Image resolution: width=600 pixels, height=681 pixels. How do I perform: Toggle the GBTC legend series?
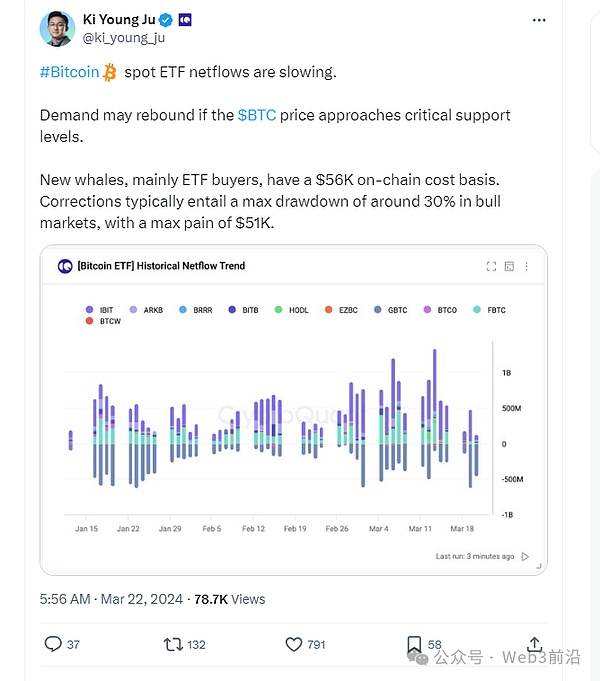pos(386,310)
